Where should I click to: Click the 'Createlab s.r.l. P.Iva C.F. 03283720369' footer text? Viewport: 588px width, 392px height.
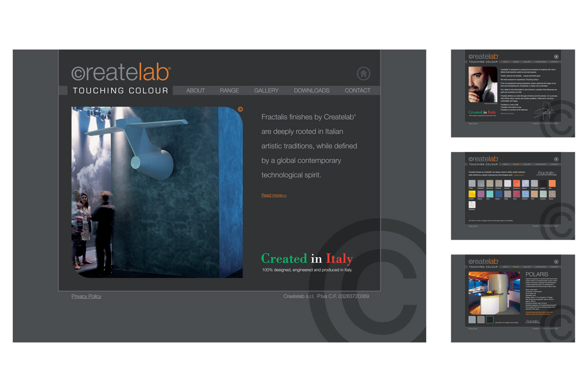coord(326,296)
